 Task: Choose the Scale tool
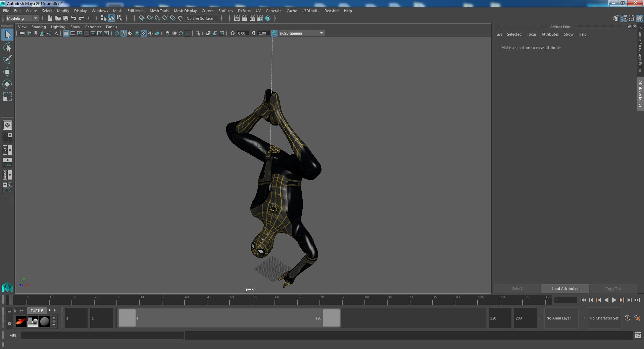pos(7,97)
